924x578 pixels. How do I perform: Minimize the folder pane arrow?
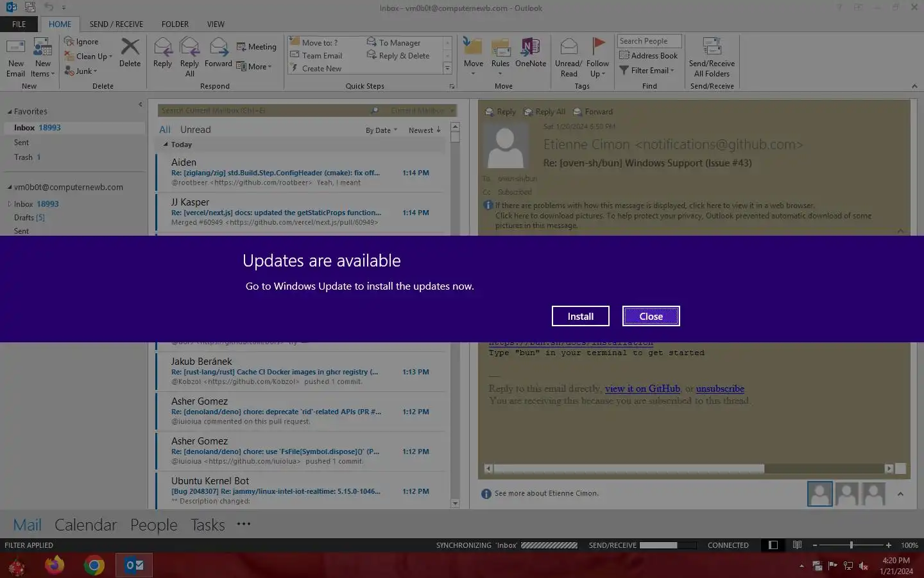point(140,104)
